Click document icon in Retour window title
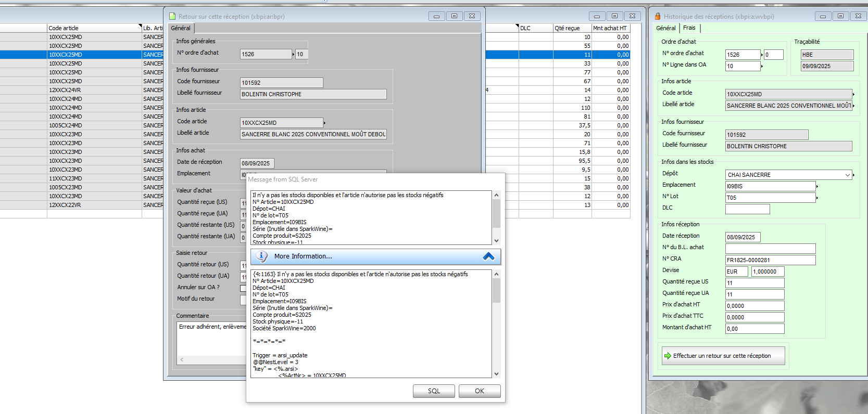The height and width of the screenshot is (414, 868). tap(172, 16)
